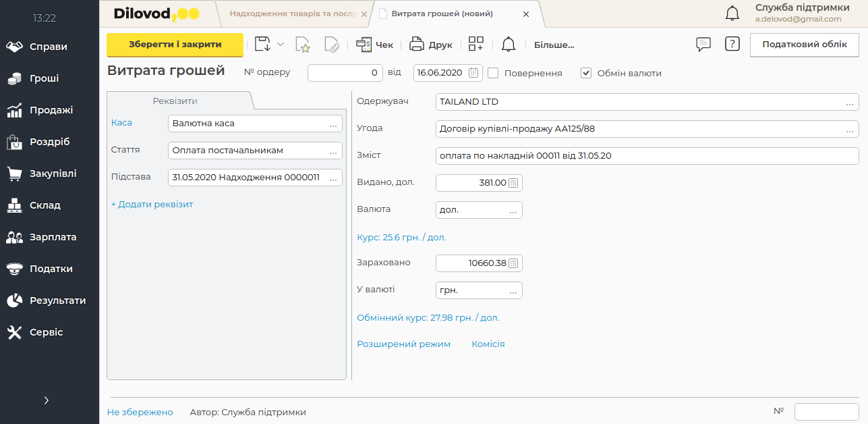The width and height of the screenshot is (868, 424).
Task: Open the Підстава selection ellipsis
Action: (x=333, y=178)
